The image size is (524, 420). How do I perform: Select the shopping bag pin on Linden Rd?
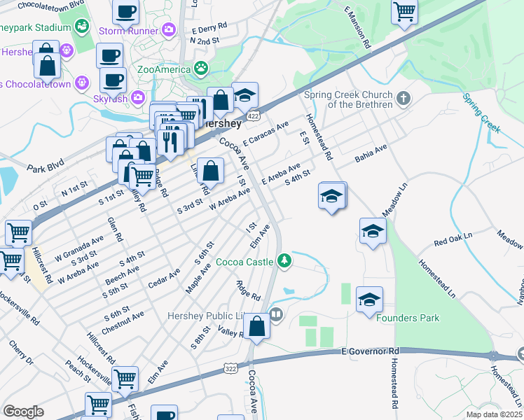click(210, 171)
